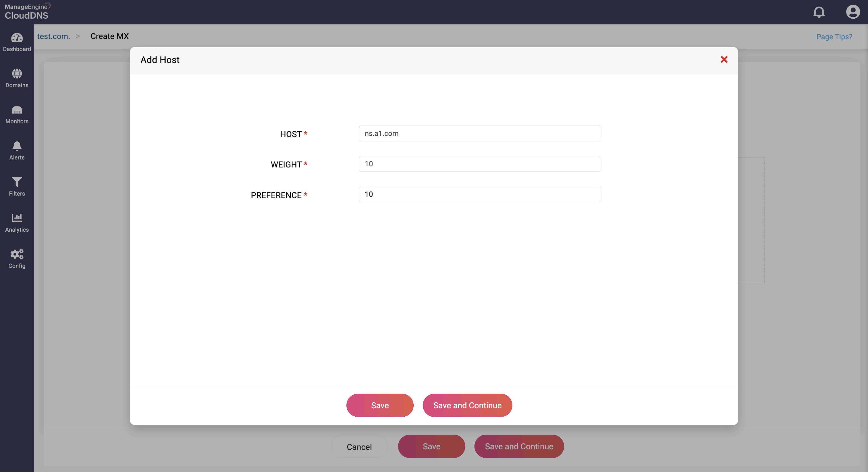This screenshot has width=868, height=472.
Task: Go to Domains in the sidebar
Action: pyautogui.click(x=17, y=74)
